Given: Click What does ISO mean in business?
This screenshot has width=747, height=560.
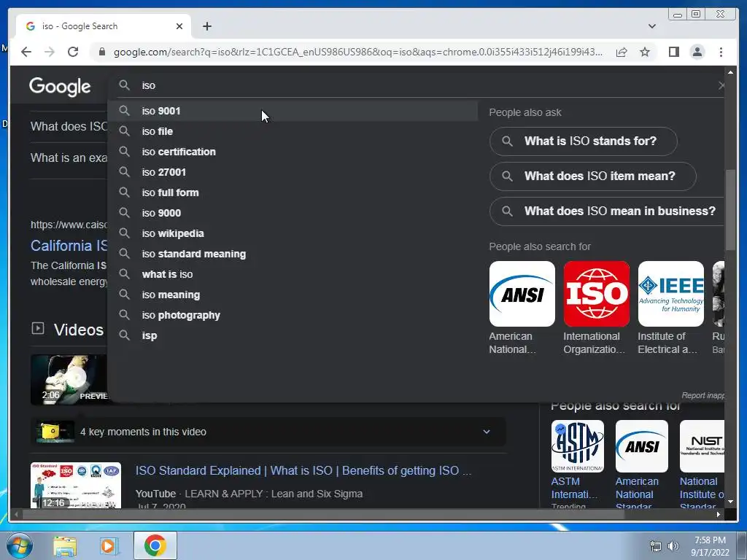Looking at the screenshot, I should pos(607,211).
